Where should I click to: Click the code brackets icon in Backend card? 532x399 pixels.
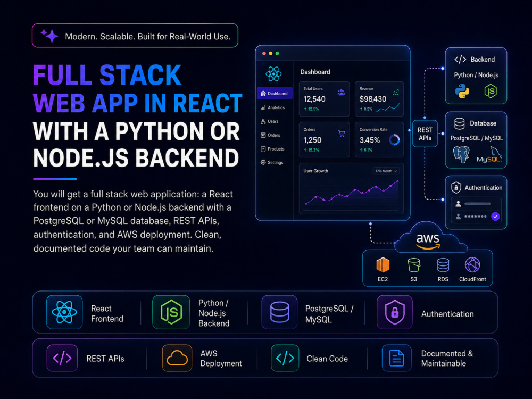(x=460, y=60)
